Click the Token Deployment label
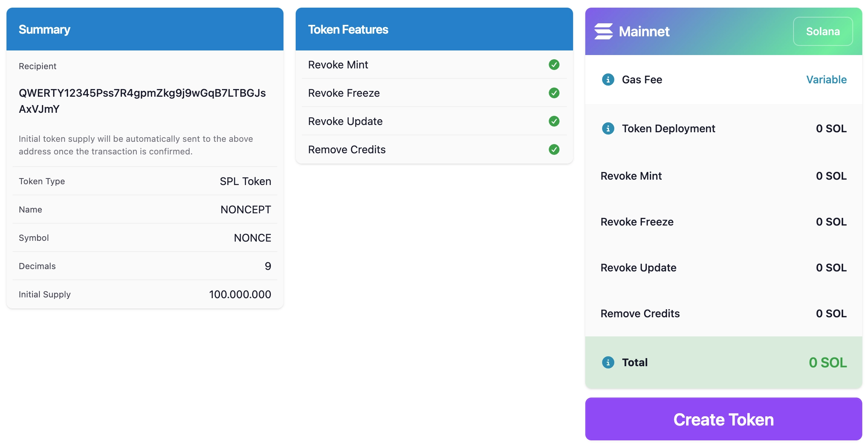Image resolution: width=868 pixels, height=448 pixels. [669, 128]
